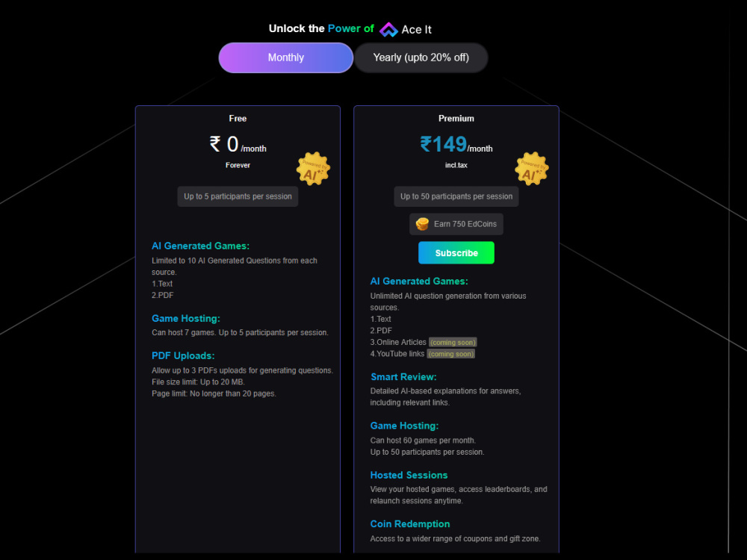Click the Ace It logo icon
The width and height of the screenshot is (747, 560).
(388, 30)
